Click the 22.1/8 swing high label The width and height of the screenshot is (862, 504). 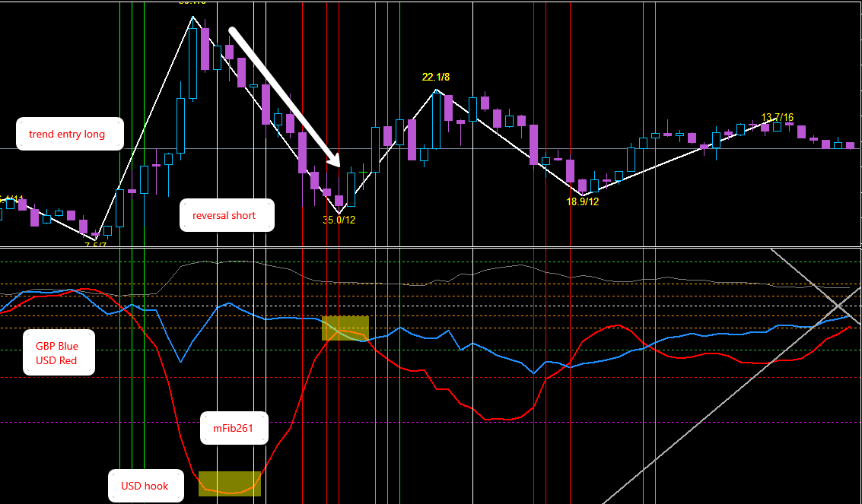(435, 78)
